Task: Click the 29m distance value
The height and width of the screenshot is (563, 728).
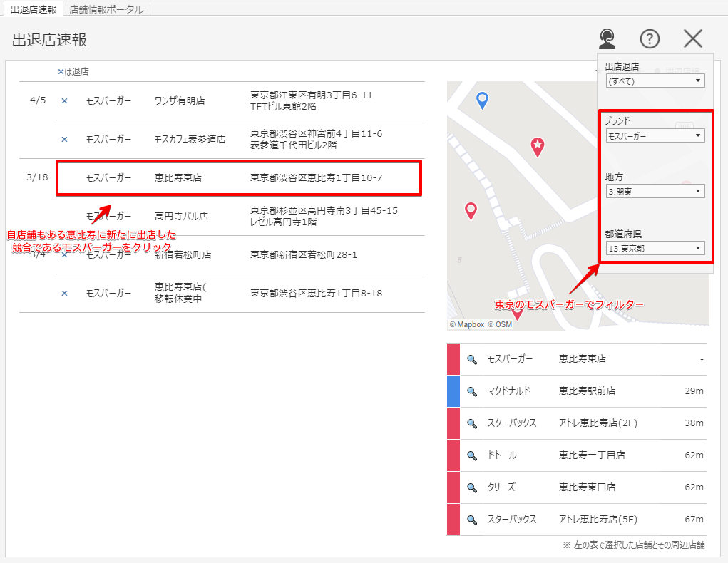Action: tap(694, 391)
